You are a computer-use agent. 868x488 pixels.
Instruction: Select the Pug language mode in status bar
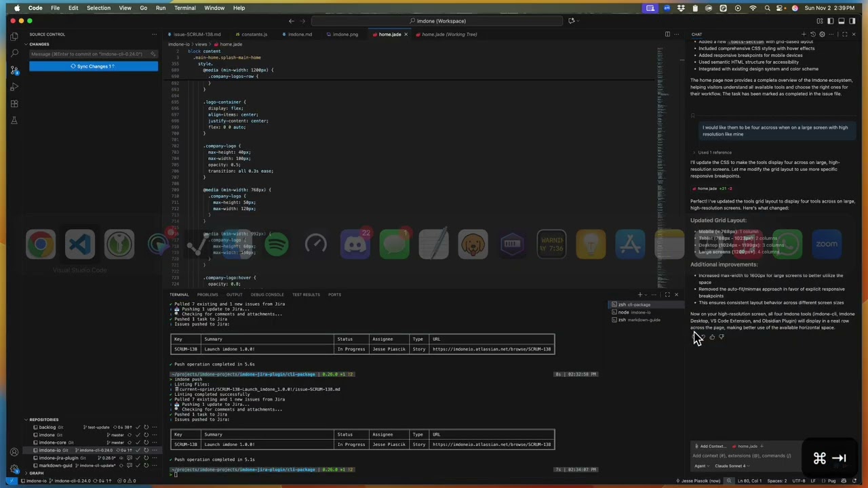(832, 481)
